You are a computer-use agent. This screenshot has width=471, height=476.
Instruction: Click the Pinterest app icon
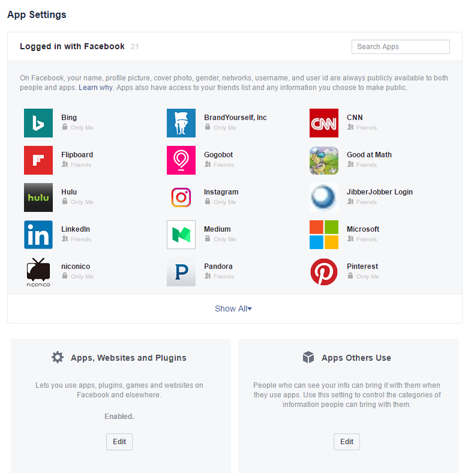pyautogui.click(x=324, y=272)
